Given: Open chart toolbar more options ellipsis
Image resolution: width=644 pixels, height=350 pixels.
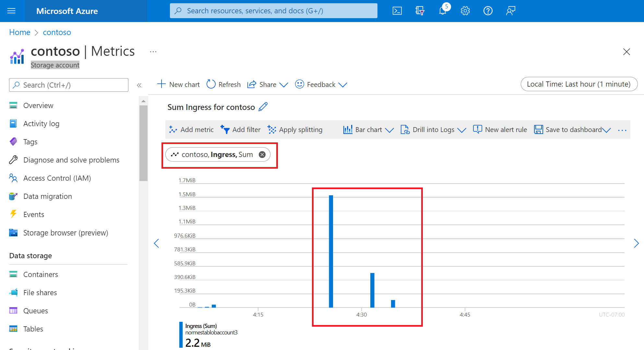Looking at the screenshot, I should 622,130.
